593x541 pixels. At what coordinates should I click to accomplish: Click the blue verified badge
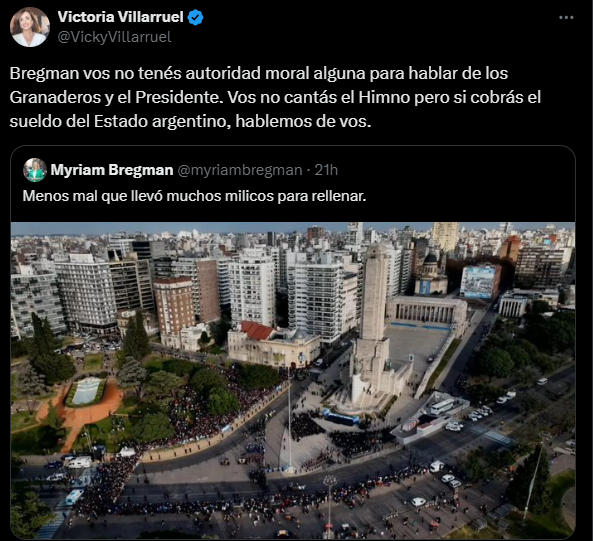(x=196, y=17)
